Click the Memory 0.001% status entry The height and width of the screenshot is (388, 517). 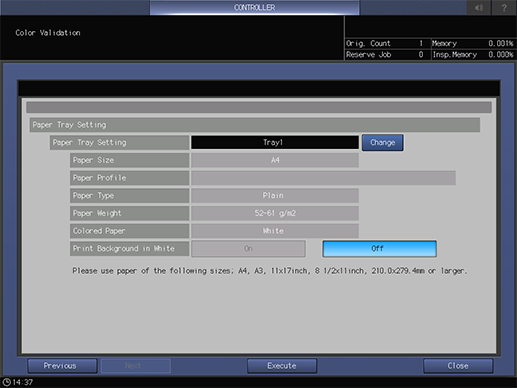(473, 43)
